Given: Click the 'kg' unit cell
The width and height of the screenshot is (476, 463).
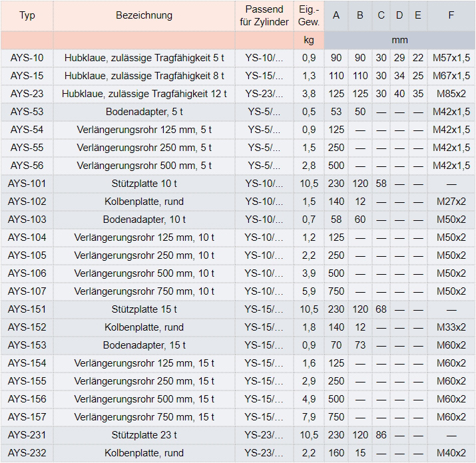Looking at the screenshot, I should click(x=309, y=40).
